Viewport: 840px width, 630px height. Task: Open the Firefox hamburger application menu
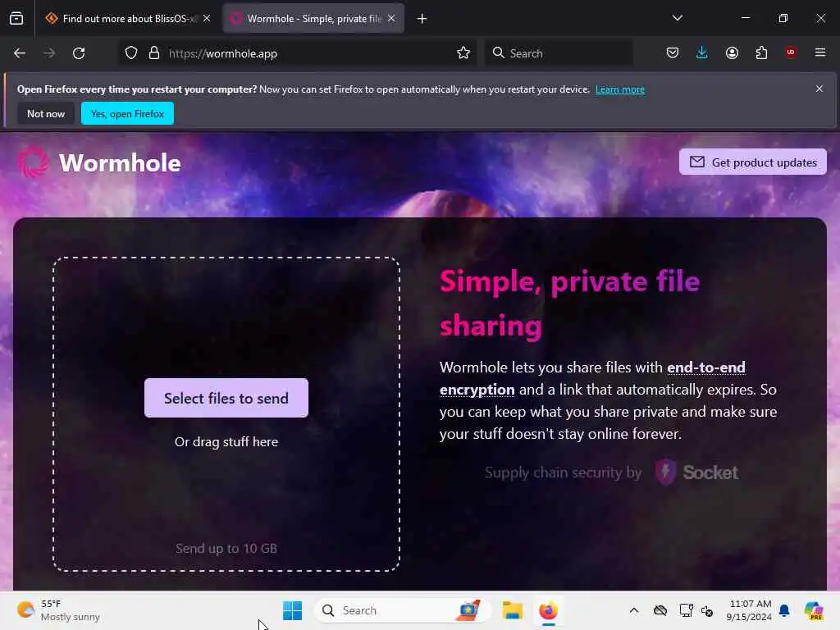(x=819, y=52)
